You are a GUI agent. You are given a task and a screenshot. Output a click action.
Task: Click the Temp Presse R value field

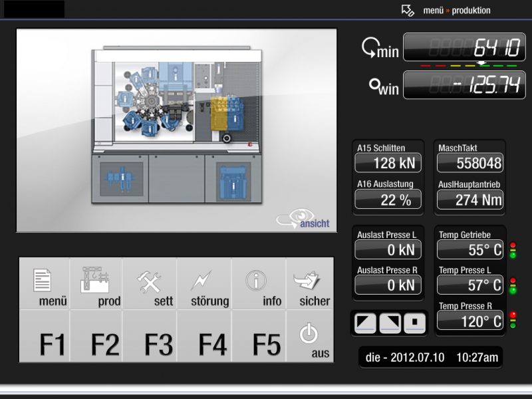point(469,322)
